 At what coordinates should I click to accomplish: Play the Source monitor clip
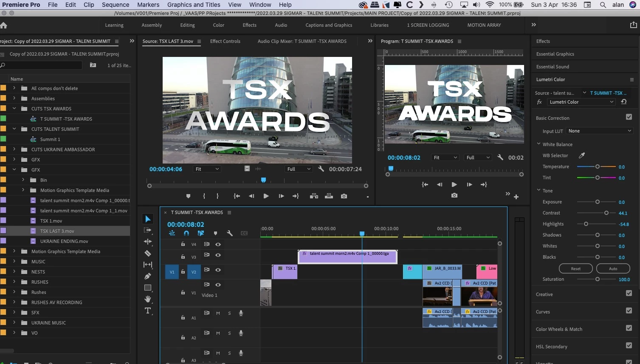tap(266, 196)
